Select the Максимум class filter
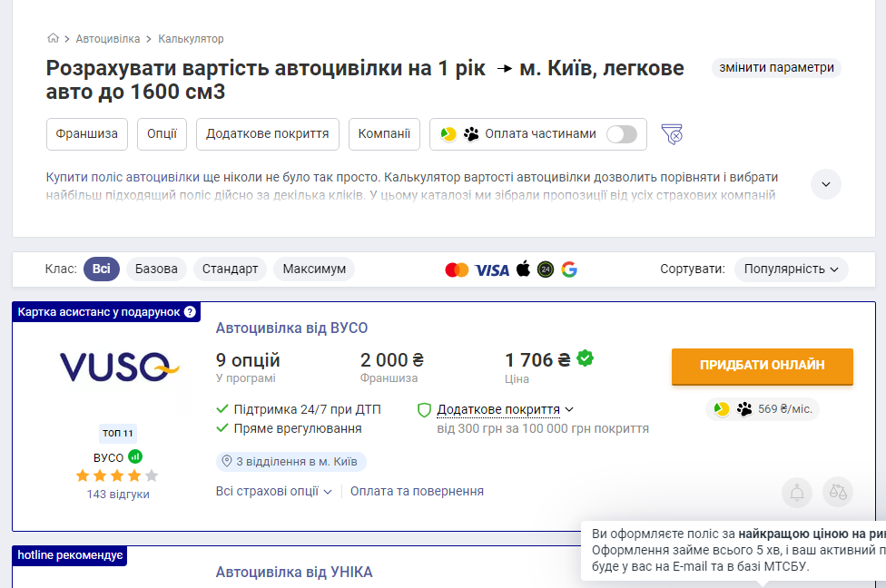The image size is (886, 588). pos(313,269)
